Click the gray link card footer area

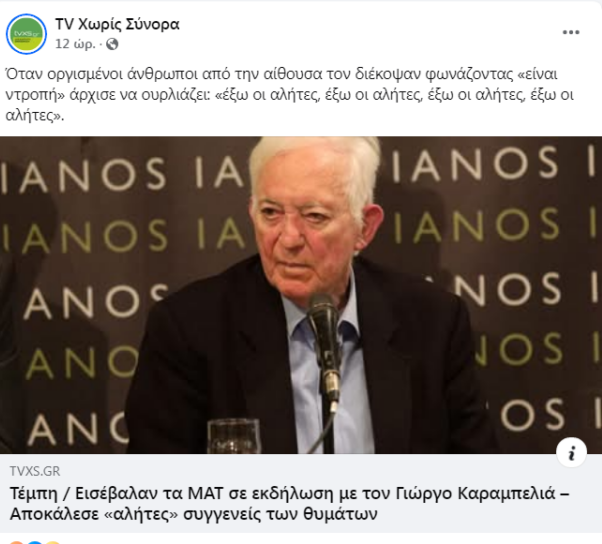[x=301, y=493]
